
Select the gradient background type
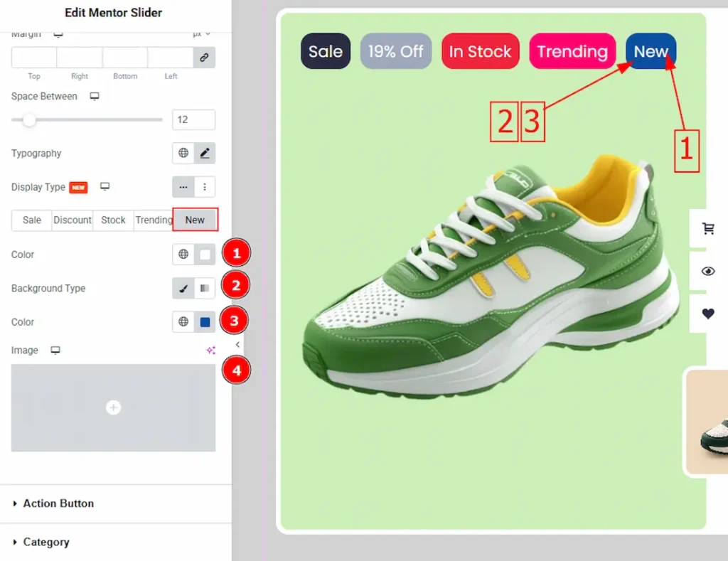205,289
